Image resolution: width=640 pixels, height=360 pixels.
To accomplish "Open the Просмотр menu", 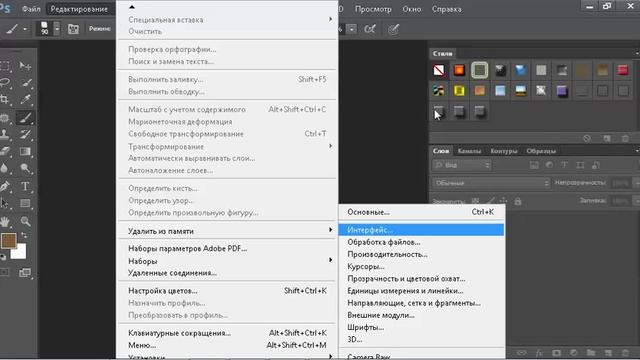I will [x=373, y=9].
